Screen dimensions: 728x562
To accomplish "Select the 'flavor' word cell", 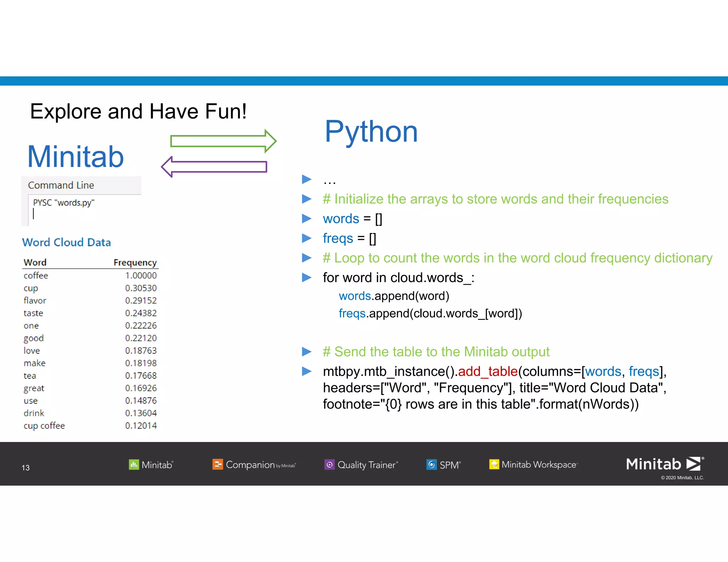I will 35,300.
